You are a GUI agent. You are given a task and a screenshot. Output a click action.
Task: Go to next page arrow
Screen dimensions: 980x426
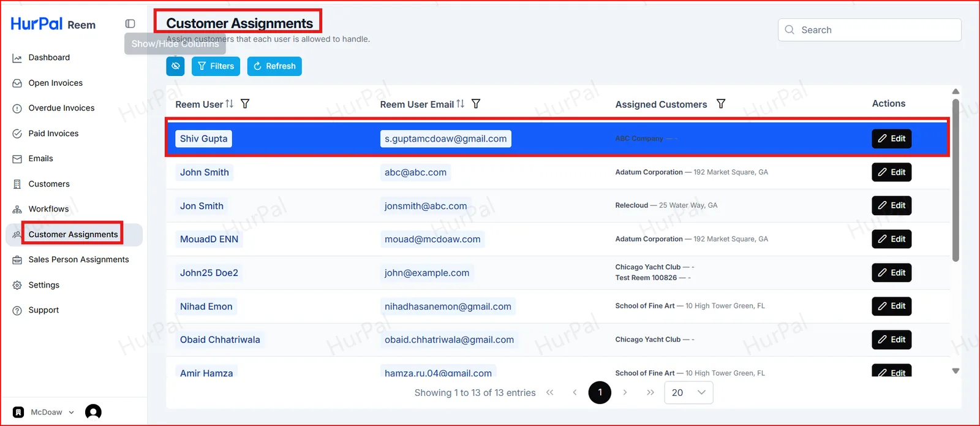(x=625, y=392)
